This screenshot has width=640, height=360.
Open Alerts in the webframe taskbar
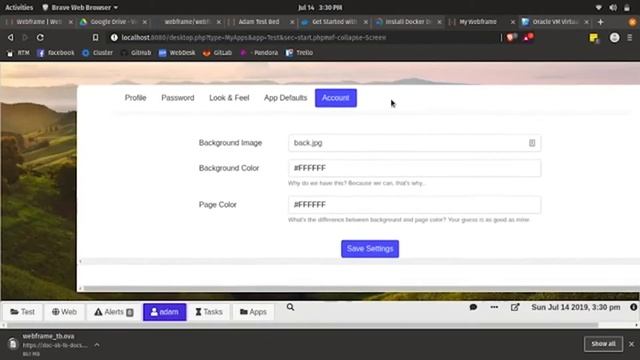(x=114, y=312)
